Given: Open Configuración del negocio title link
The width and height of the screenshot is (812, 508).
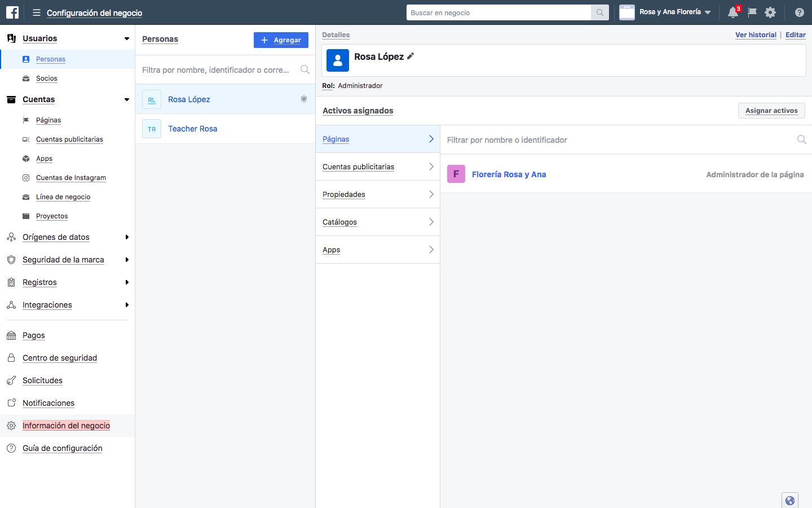Looking at the screenshot, I should coord(94,12).
